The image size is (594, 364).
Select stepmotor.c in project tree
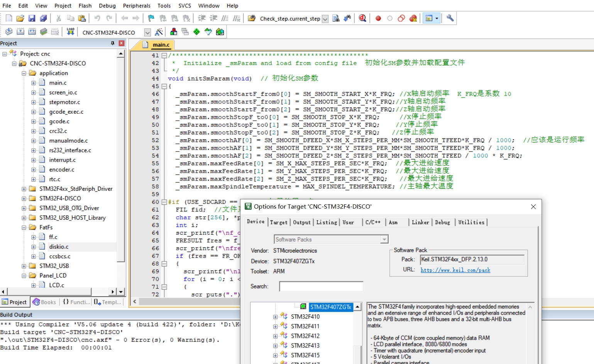click(x=64, y=102)
